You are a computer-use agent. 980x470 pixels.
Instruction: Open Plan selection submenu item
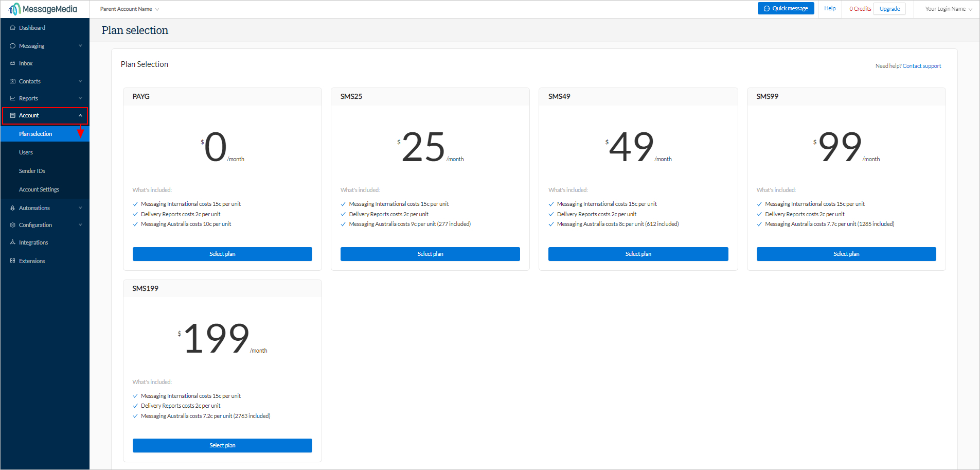pyautogui.click(x=45, y=134)
